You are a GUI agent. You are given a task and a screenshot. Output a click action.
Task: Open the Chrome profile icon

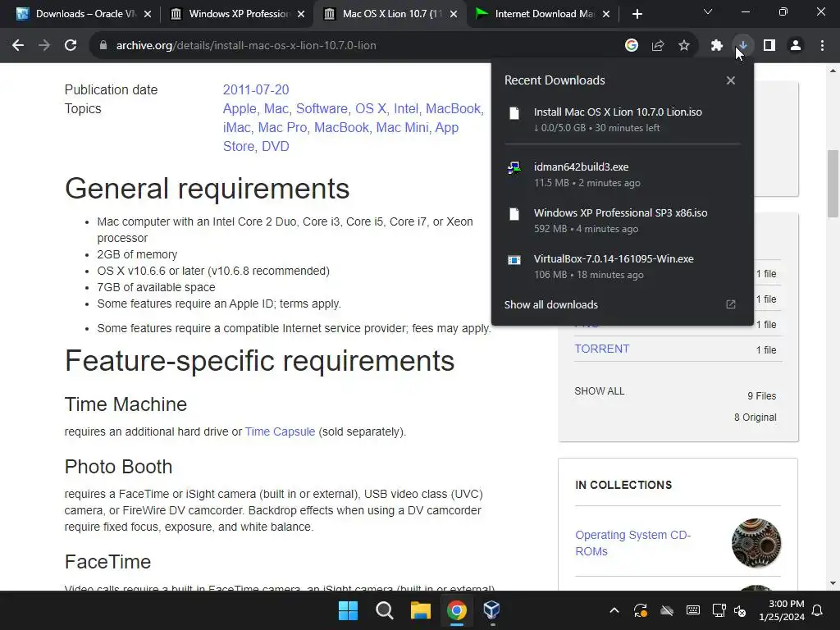pos(796,46)
